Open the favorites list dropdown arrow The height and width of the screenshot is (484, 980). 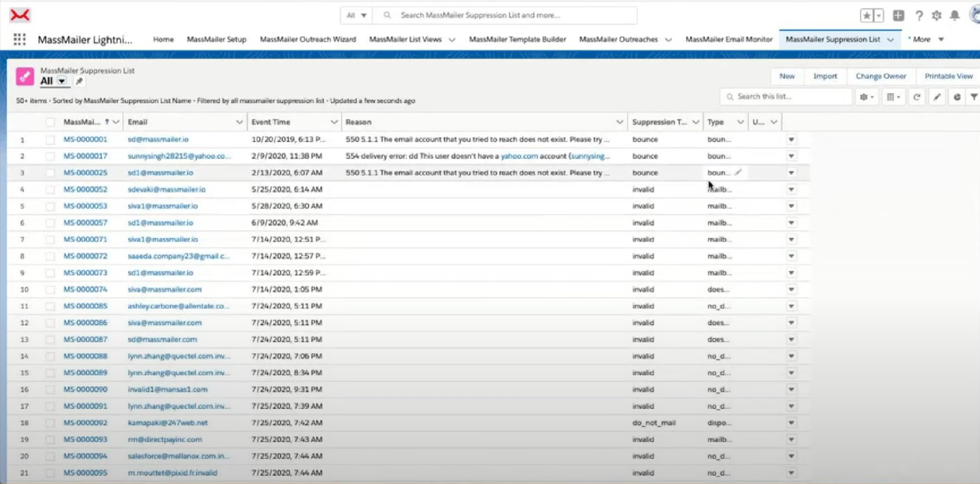point(879,15)
